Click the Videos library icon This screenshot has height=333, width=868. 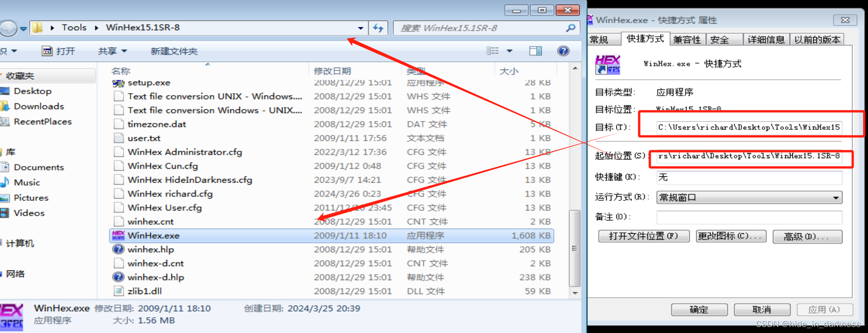[x=5, y=213]
